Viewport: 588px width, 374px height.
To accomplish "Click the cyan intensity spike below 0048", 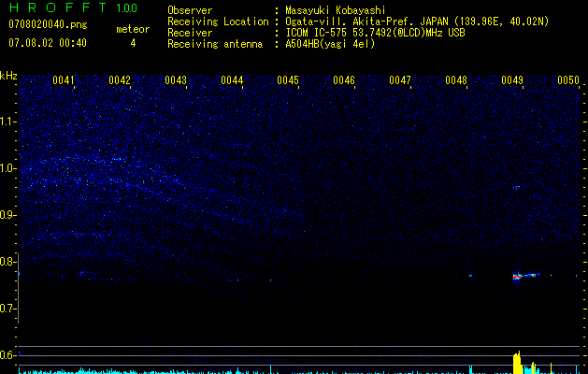I will [470, 369].
